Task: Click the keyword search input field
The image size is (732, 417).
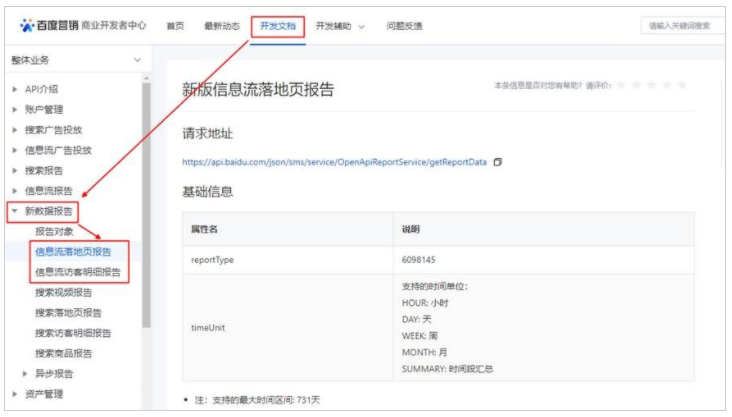Action: (x=683, y=26)
